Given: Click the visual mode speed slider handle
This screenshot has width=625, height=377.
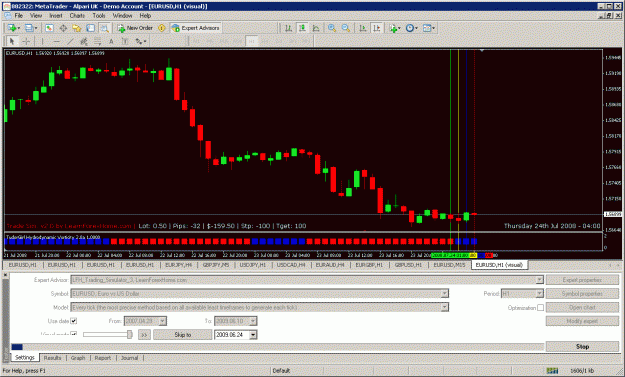Looking at the screenshot, I should pyautogui.click(x=130, y=335).
